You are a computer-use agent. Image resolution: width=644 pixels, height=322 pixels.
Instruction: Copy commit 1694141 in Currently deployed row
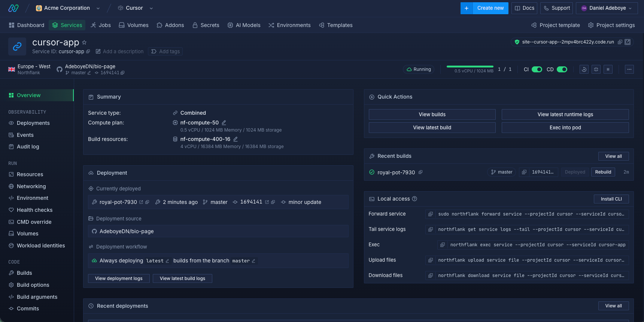point(273,202)
